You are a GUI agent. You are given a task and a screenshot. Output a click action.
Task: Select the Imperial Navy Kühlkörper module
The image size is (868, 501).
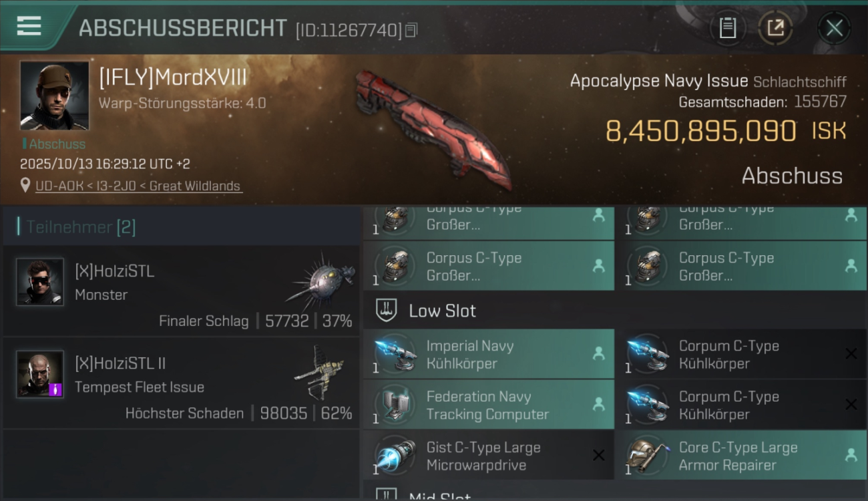pos(489,354)
